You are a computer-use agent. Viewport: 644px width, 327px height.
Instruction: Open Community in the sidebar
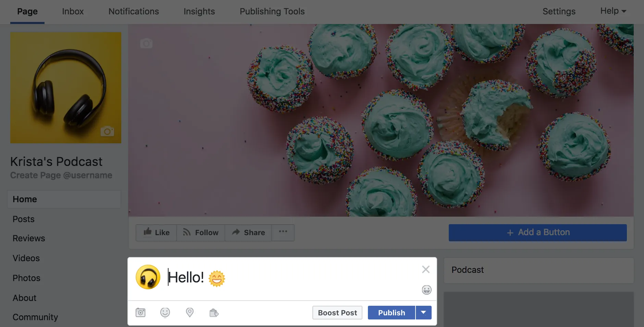(x=35, y=317)
